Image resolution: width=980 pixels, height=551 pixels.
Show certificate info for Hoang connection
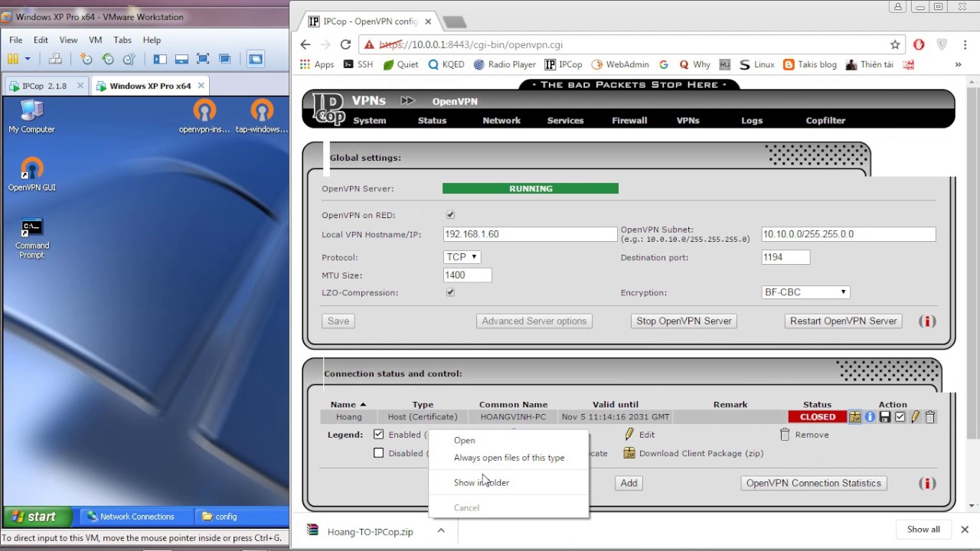point(870,417)
